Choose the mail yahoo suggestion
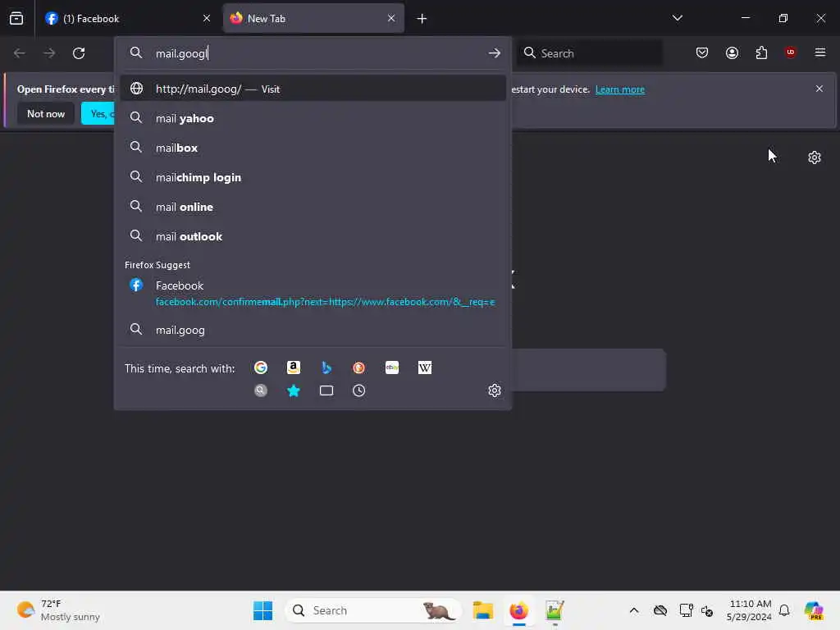This screenshot has width=840, height=630. tap(313, 118)
